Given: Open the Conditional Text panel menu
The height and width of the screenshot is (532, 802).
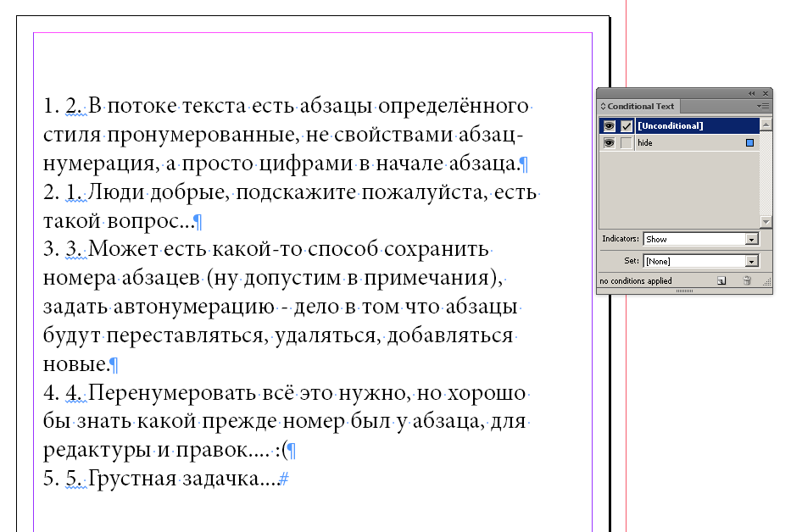Looking at the screenshot, I should [x=763, y=106].
